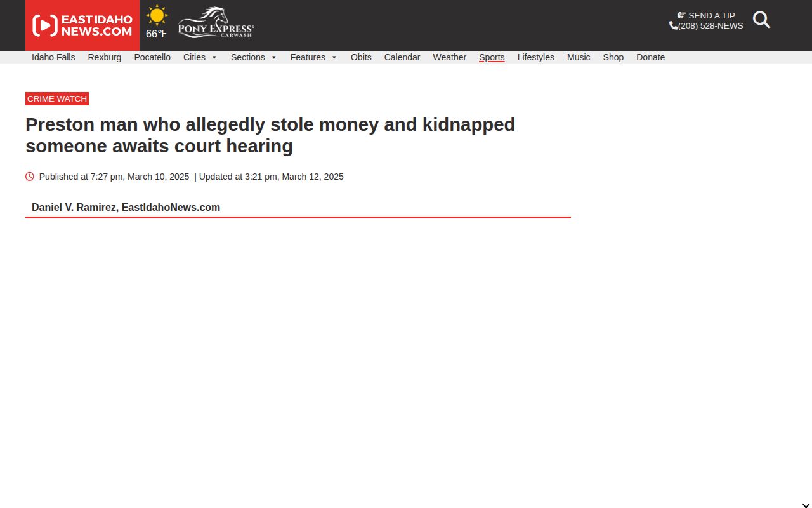
Task: Click the Crime Watch category tag
Action: click(57, 98)
